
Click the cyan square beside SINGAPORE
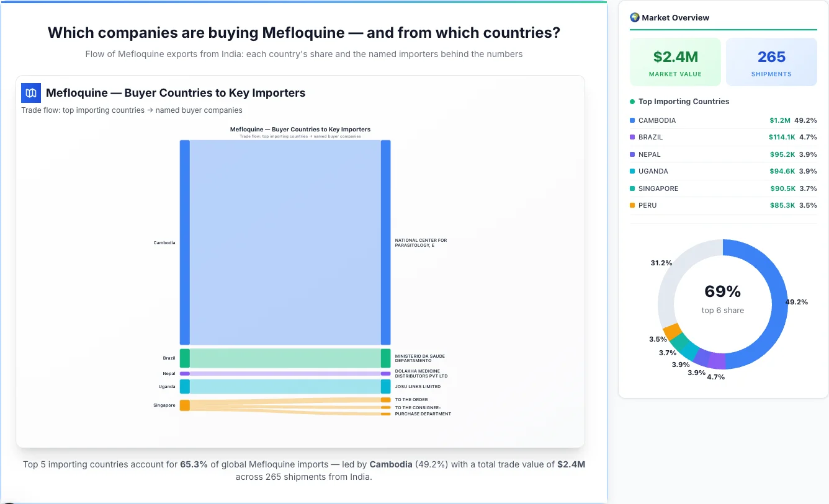634,188
